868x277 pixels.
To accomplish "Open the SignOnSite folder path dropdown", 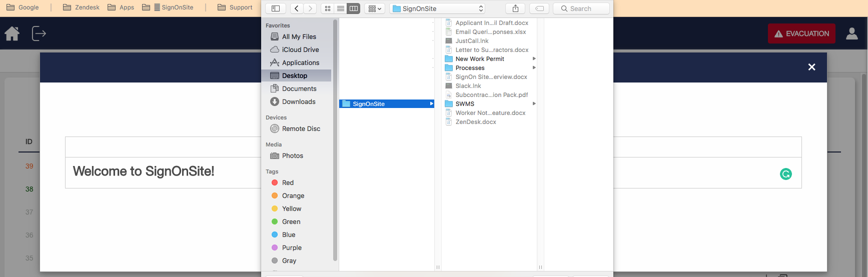I will point(438,8).
